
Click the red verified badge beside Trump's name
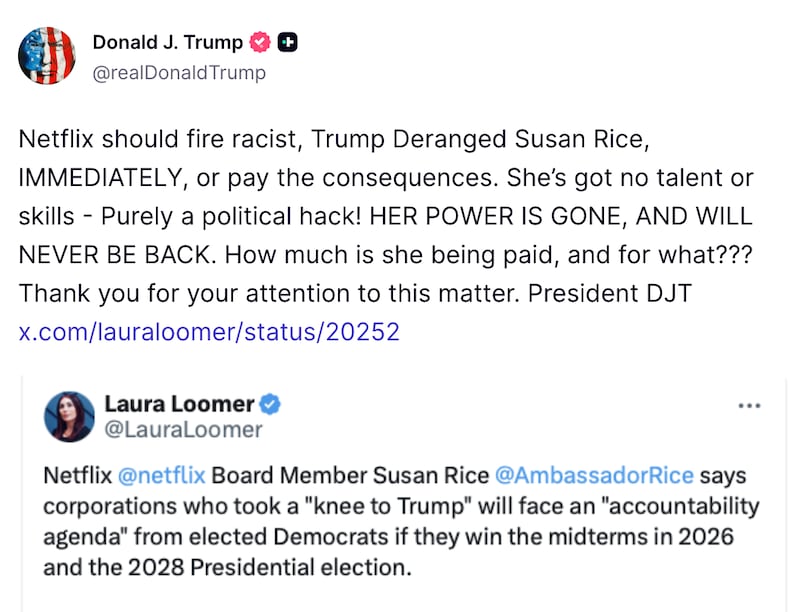pyautogui.click(x=261, y=42)
